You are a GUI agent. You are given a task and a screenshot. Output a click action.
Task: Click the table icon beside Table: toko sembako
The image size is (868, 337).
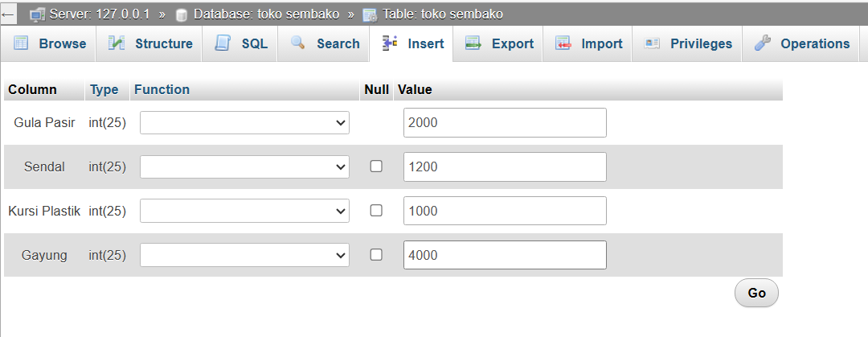coord(370,15)
